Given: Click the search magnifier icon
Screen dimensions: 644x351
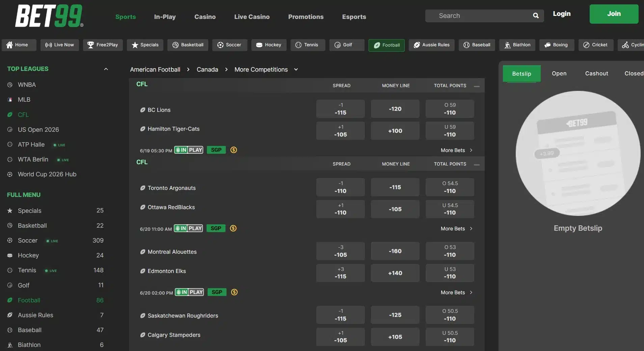Looking at the screenshot, I should 536,16.
